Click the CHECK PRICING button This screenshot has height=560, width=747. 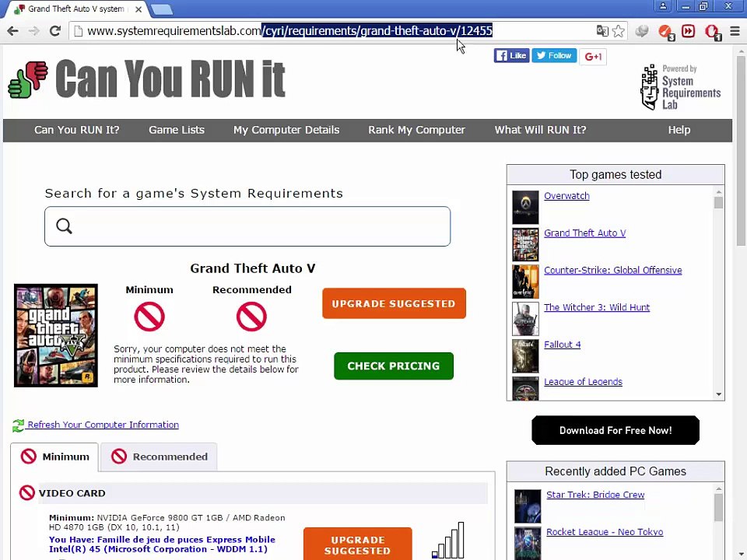[394, 366]
